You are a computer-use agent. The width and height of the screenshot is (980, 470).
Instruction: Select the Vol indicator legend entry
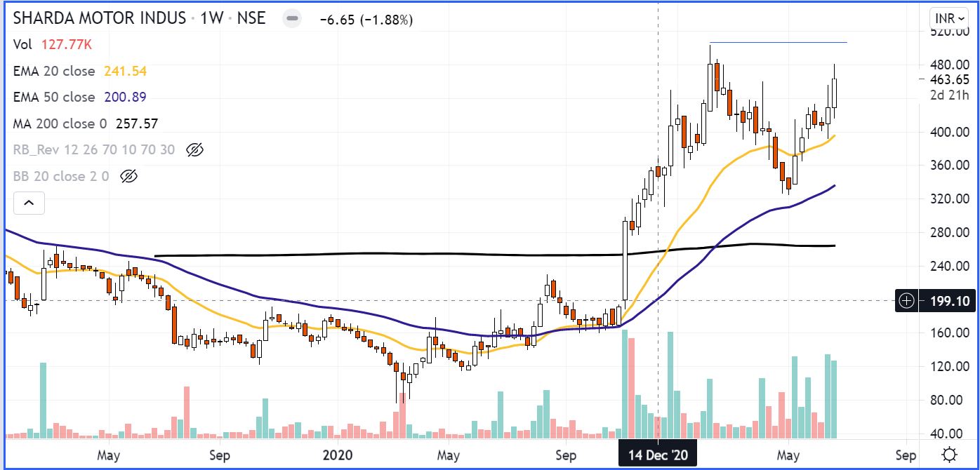(x=23, y=45)
